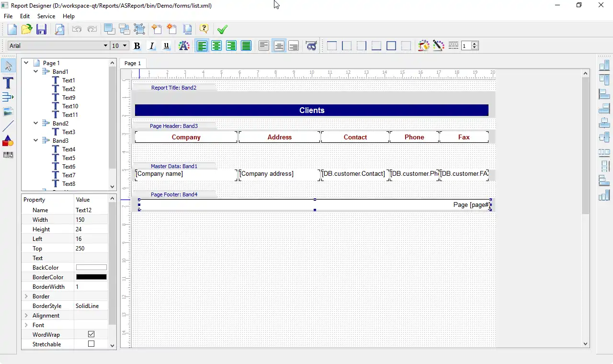The height and width of the screenshot is (364, 613).
Task: Click the green checkmark icon
Action: pos(222,29)
